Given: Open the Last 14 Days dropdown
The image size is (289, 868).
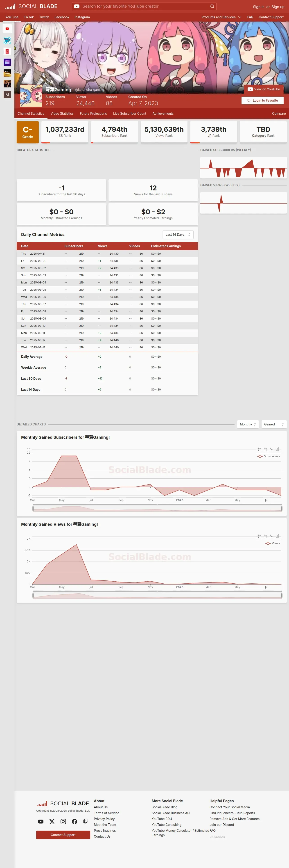Looking at the screenshot, I should [178, 235].
